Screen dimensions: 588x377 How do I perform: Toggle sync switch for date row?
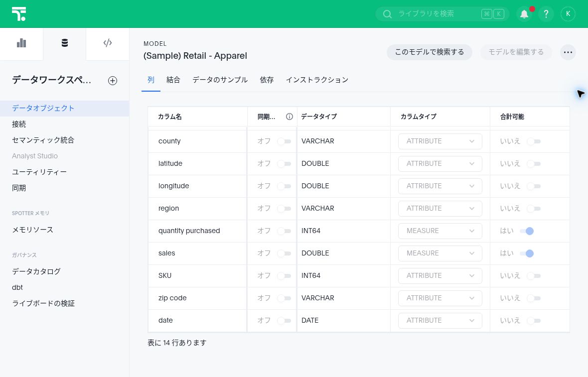pyautogui.click(x=284, y=321)
